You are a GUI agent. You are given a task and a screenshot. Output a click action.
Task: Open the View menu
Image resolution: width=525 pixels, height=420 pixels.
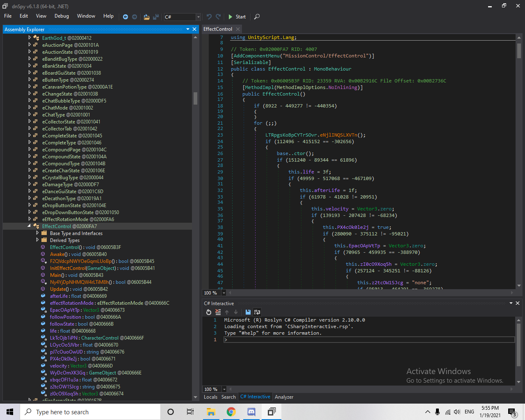click(x=41, y=16)
